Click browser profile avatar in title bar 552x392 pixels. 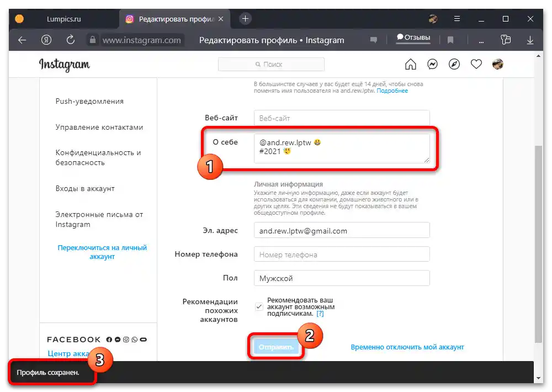click(433, 19)
